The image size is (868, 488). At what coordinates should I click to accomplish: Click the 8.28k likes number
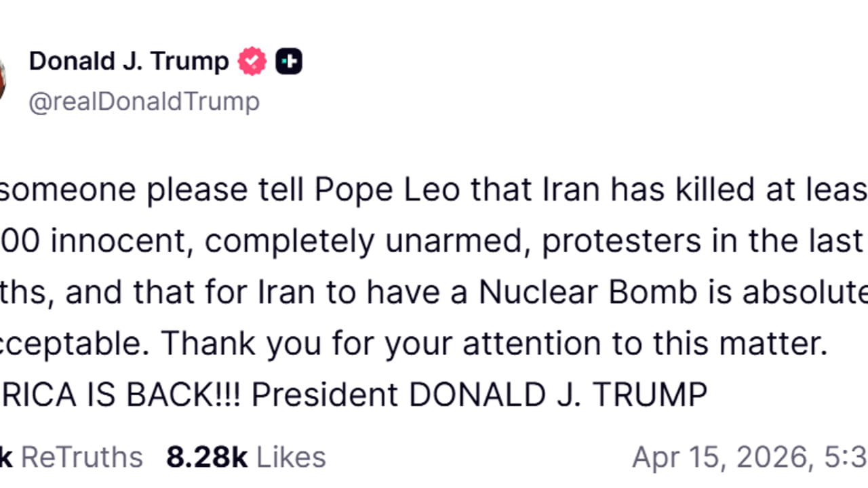(x=206, y=457)
